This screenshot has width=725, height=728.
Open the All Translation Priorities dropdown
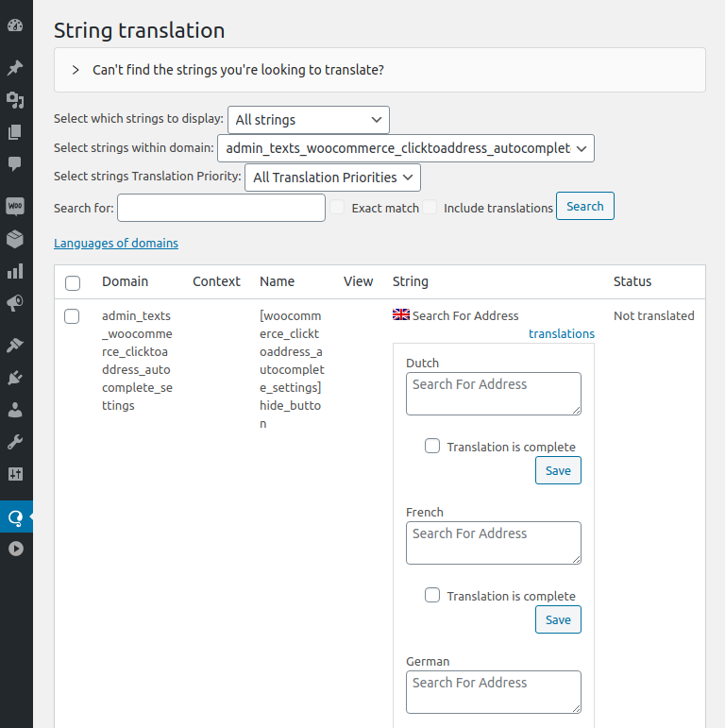point(333,178)
